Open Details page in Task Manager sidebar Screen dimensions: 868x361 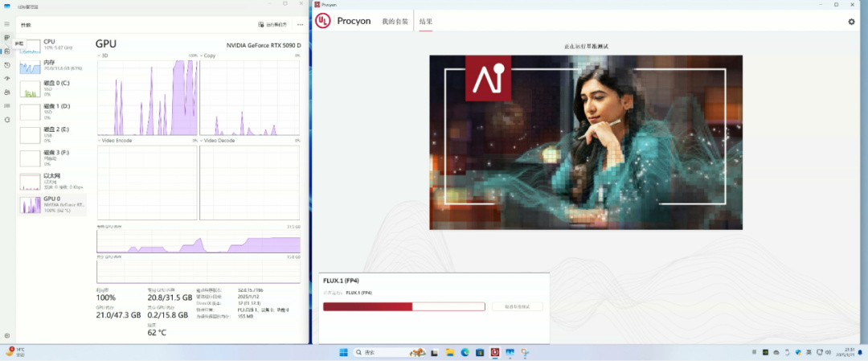(x=7, y=105)
